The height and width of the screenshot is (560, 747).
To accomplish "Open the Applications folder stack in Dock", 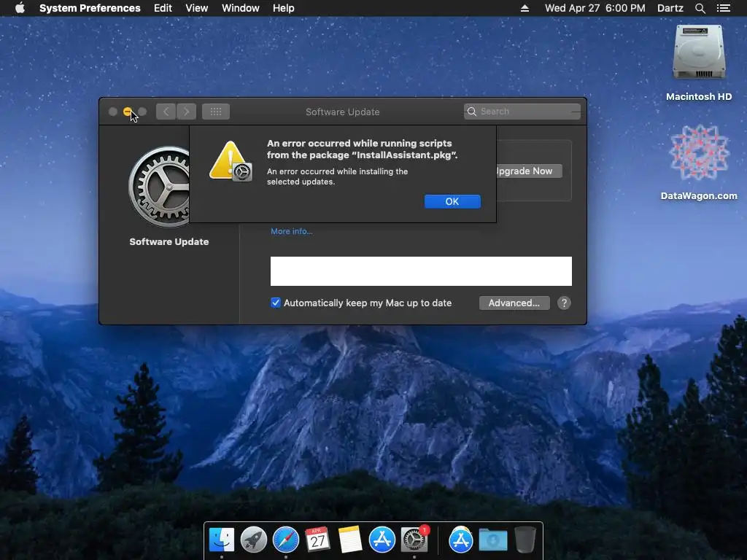I will pyautogui.click(x=461, y=540).
